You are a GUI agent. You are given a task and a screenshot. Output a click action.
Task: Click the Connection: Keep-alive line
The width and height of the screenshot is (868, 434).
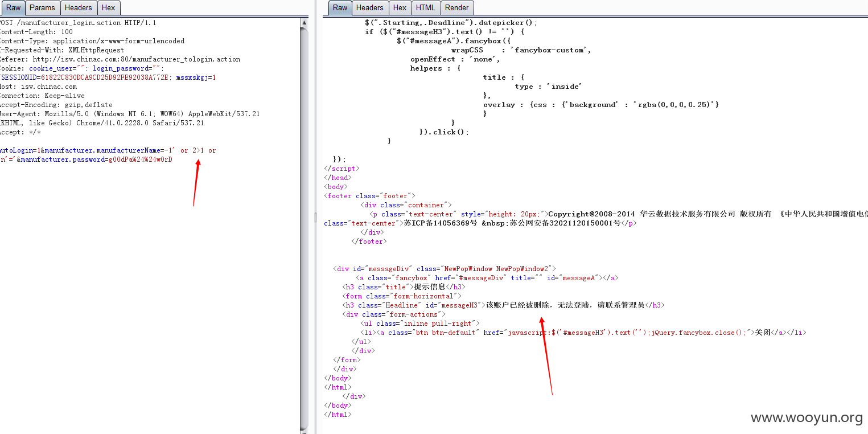(x=42, y=96)
